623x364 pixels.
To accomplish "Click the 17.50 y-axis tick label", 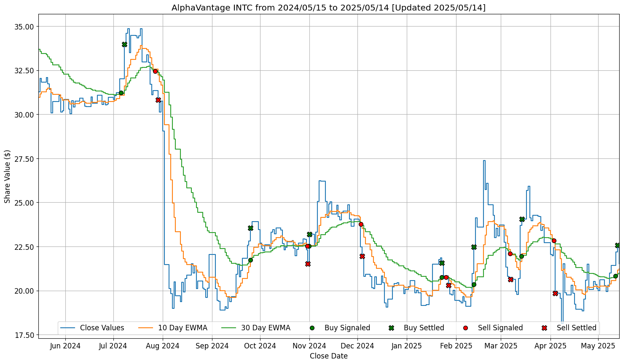I will [x=25, y=335].
